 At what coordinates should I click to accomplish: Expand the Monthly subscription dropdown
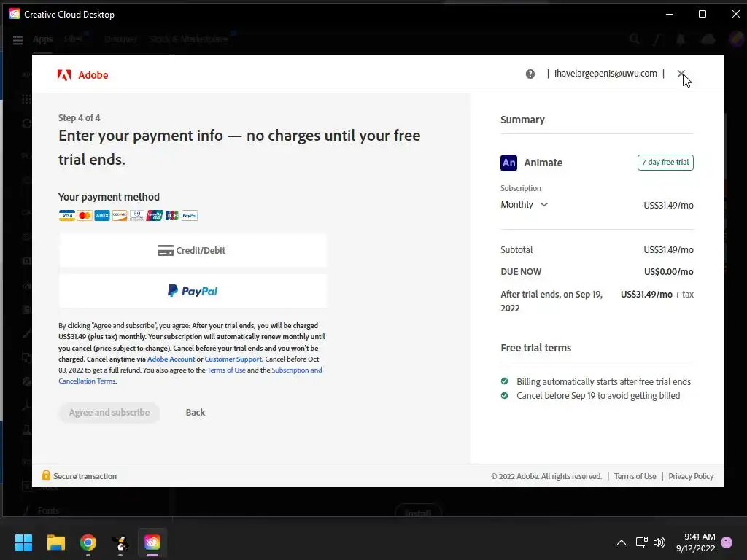tap(524, 204)
